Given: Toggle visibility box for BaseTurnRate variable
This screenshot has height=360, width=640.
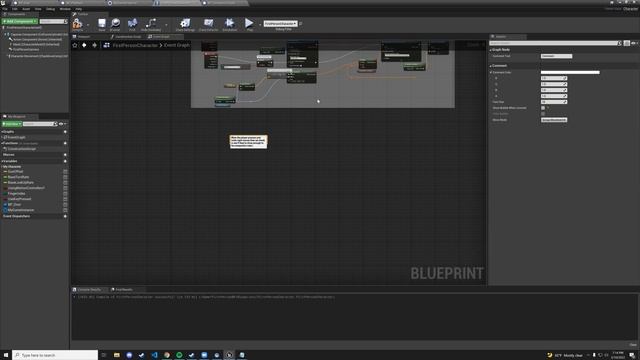Looking at the screenshot, I should pos(65,177).
